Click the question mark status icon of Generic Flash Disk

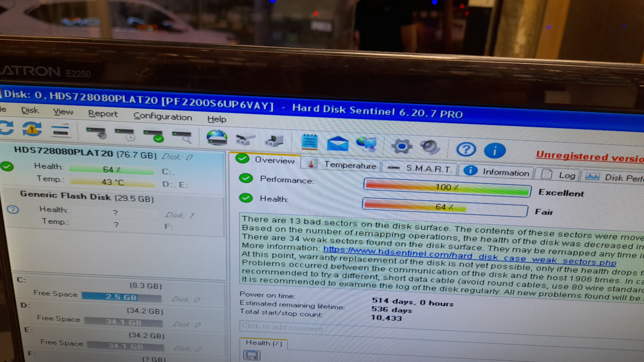point(13,209)
